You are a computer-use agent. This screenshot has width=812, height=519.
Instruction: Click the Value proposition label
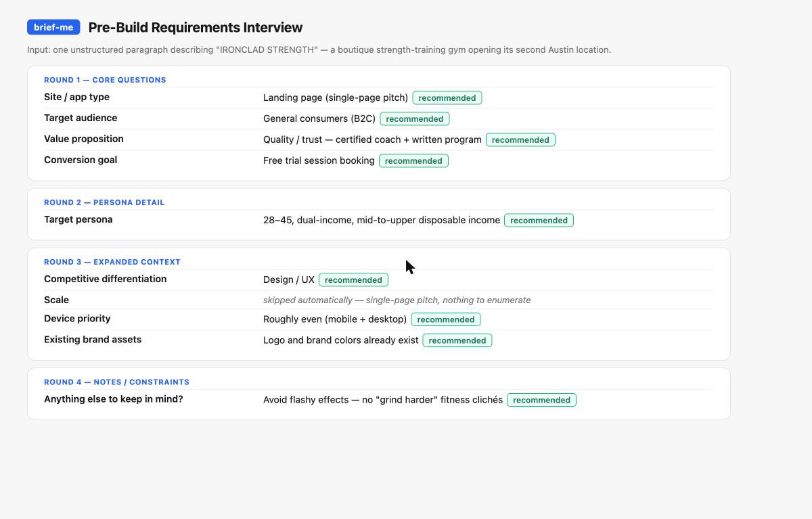[84, 139]
